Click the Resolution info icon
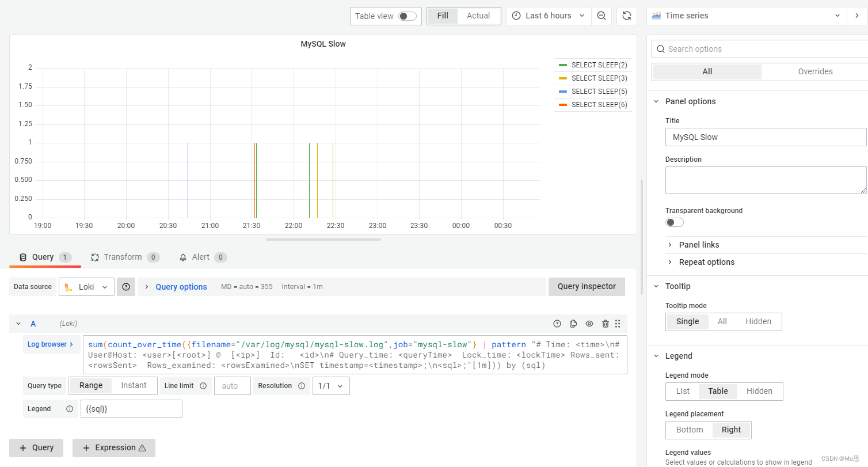The image size is (868, 467). tap(302, 386)
